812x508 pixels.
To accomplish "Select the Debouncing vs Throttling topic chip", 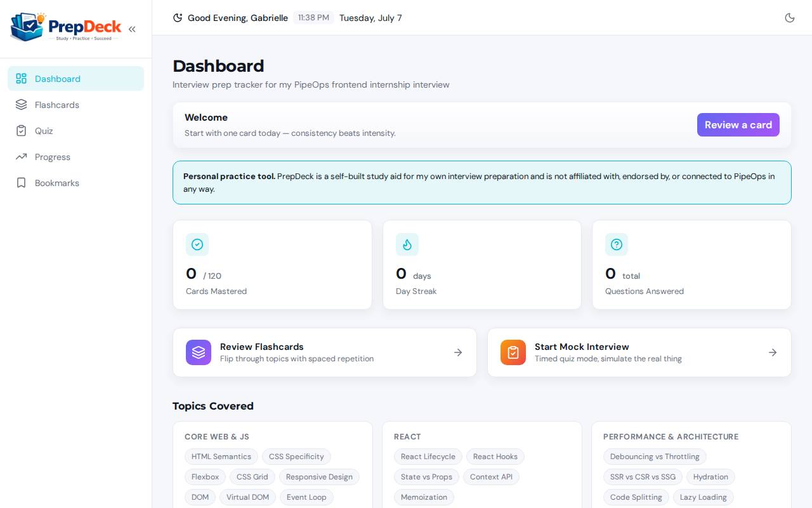I will (655, 457).
